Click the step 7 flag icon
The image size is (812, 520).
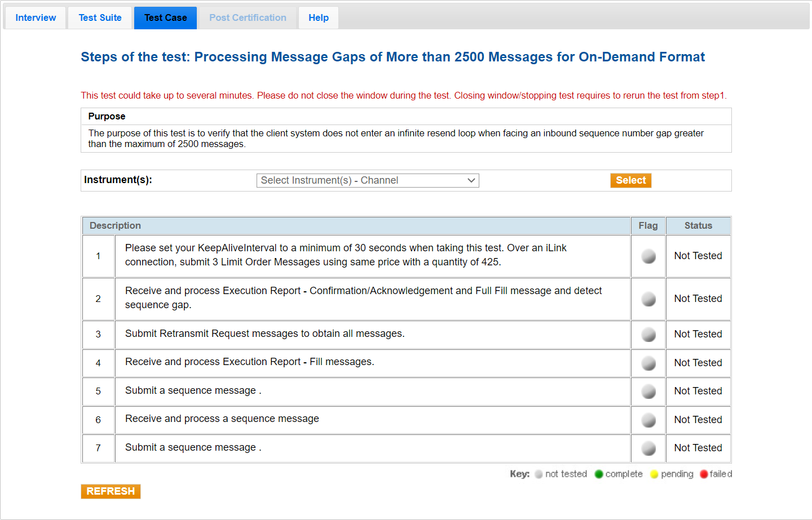click(x=648, y=448)
